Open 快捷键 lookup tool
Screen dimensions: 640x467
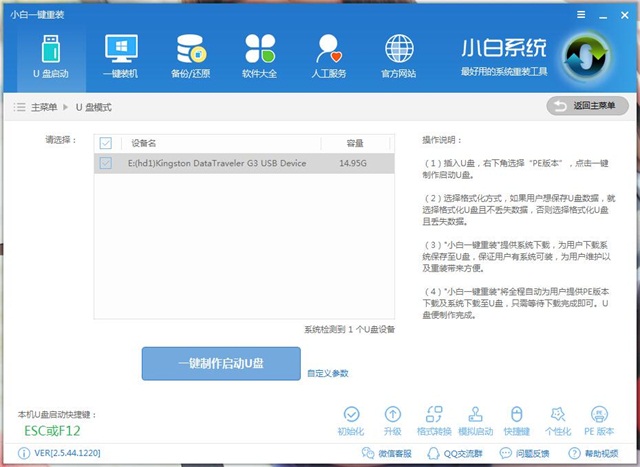517,420
